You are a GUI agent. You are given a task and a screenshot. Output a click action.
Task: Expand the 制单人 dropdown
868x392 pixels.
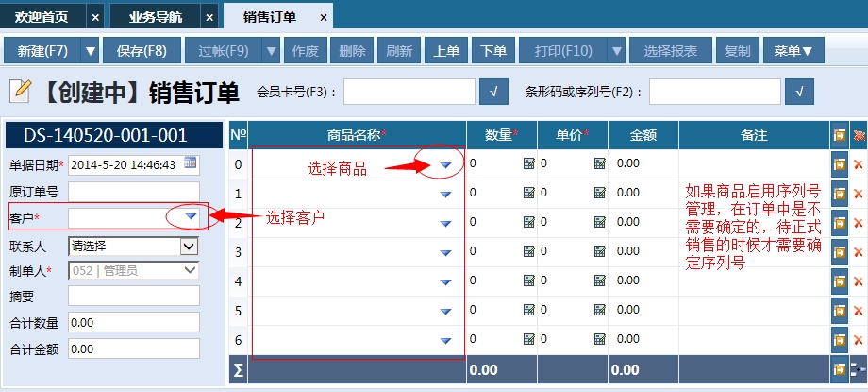point(190,270)
